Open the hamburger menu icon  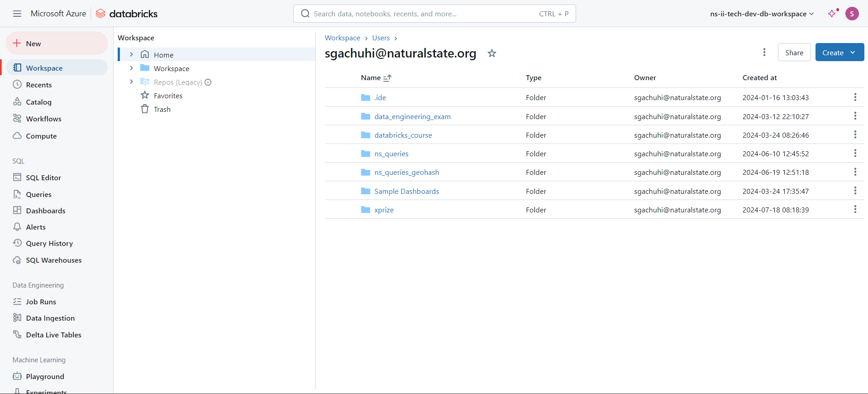tap(17, 14)
